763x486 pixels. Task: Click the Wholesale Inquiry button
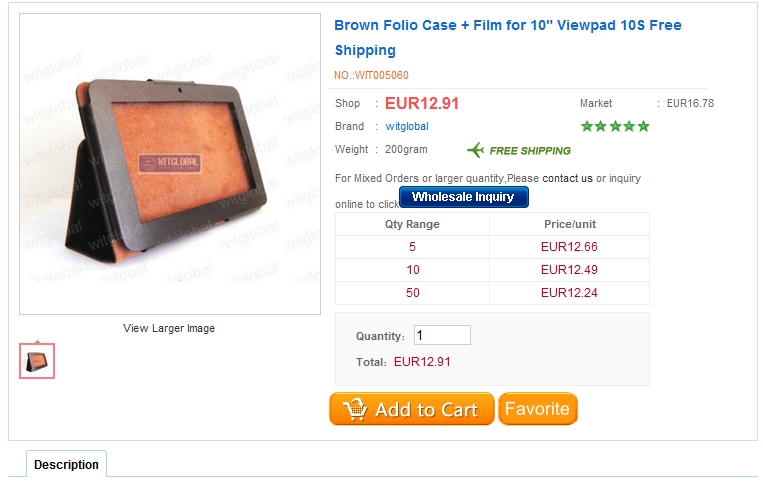[463, 197]
